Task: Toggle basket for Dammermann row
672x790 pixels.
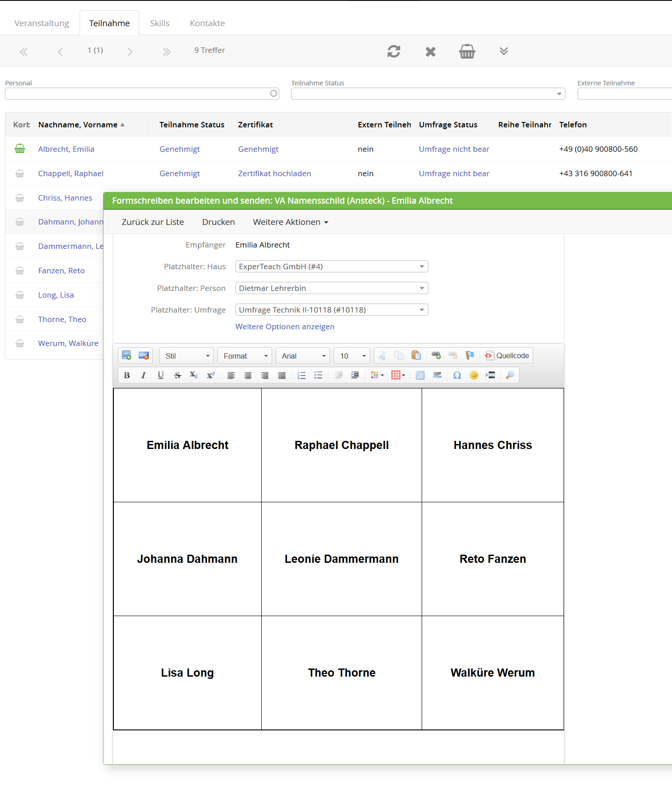Action: point(20,246)
